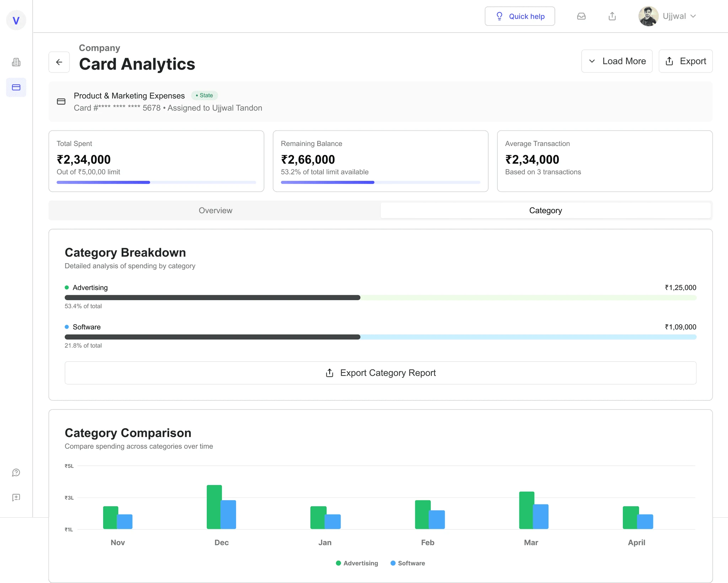Click the State status badge
The width and height of the screenshot is (728, 583).
pyautogui.click(x=204, y=95)
